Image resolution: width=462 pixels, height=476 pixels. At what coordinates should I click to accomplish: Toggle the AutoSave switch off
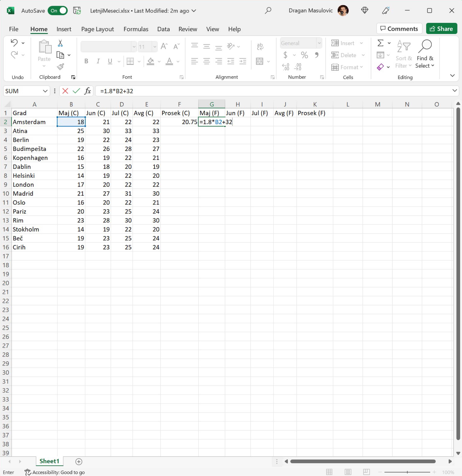point(58,11)
